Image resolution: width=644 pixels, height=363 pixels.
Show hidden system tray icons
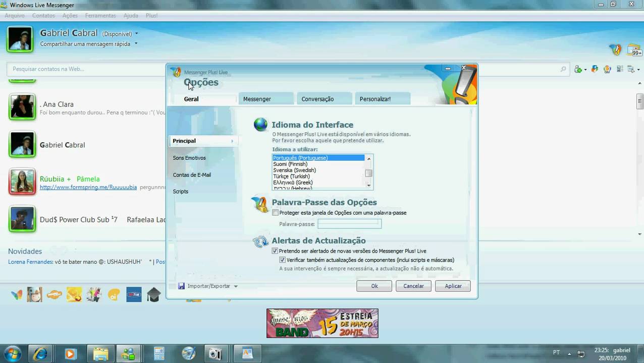569,353
